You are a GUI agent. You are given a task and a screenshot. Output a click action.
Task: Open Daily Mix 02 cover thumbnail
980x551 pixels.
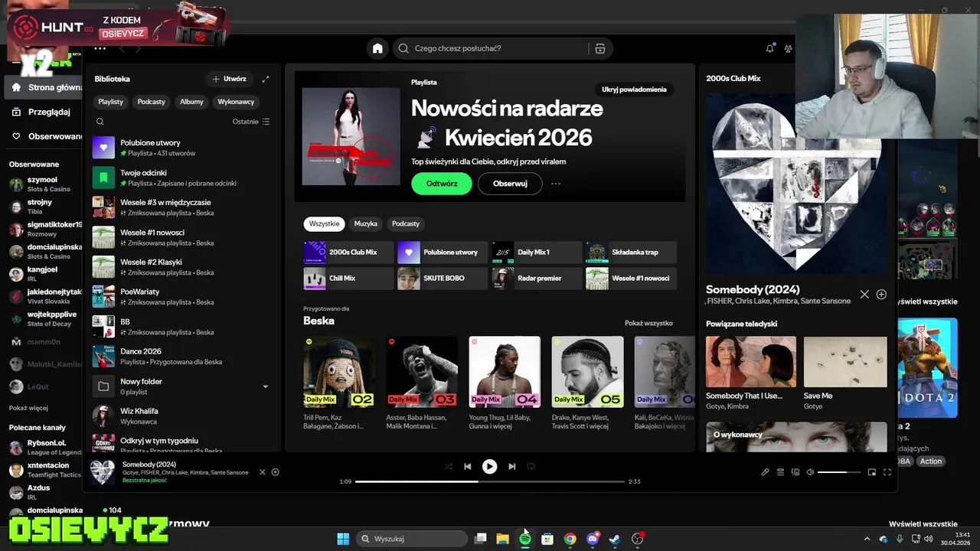pyautogui.click(x=339, y=372)
